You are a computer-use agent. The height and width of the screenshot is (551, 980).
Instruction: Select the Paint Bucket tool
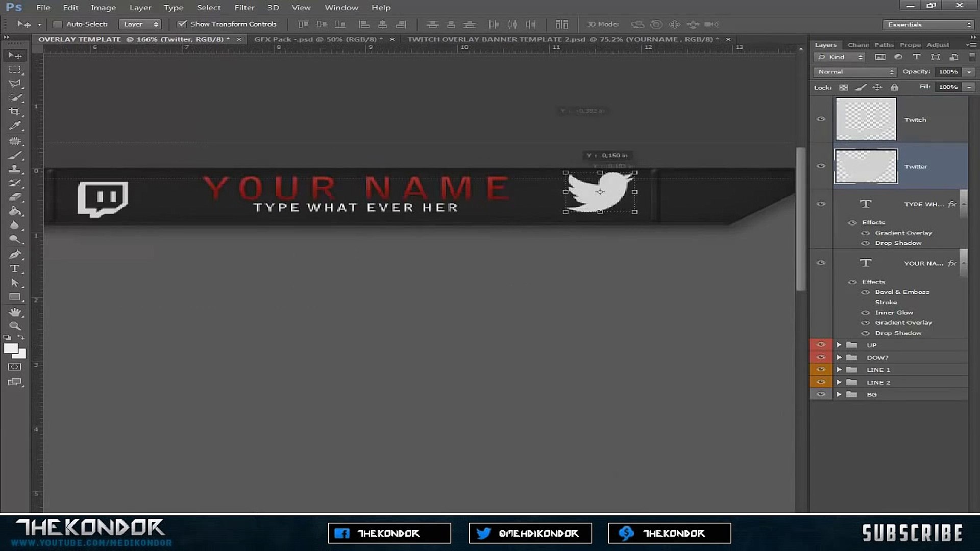[x=15, y=211]
